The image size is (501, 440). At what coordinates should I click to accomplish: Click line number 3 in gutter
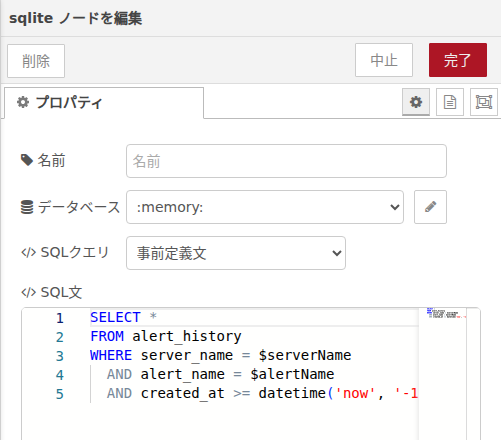[x=60, y=356]
